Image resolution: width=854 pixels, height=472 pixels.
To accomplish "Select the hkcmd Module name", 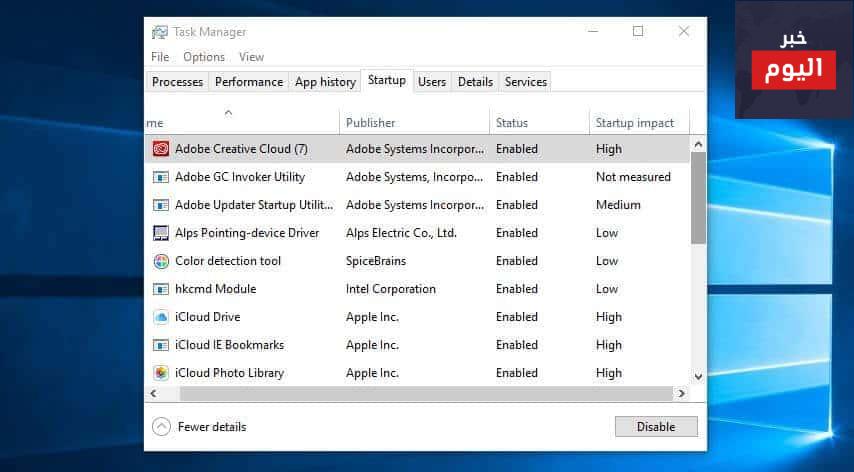I will tap(215, 289).
